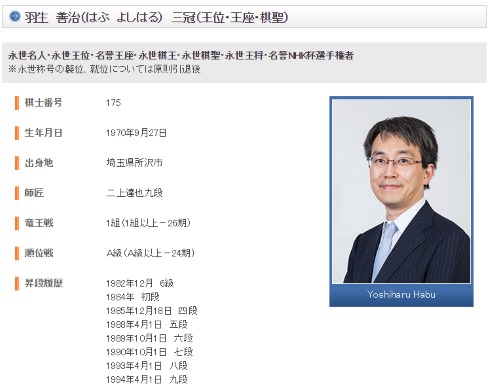This screenshot has width=490, height=392.
Task: Click the row 1989年10月1日 六段
Action: tap(149, 338)
